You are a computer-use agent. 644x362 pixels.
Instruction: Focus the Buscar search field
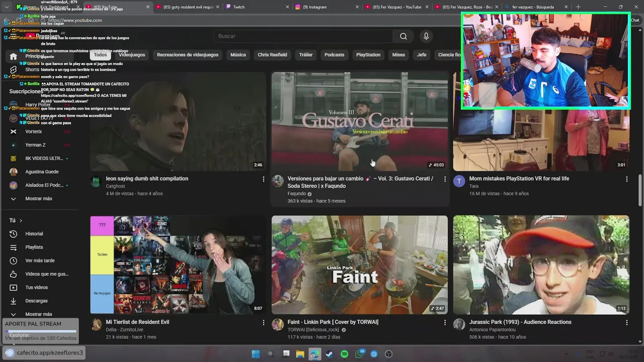pos(303,36)
